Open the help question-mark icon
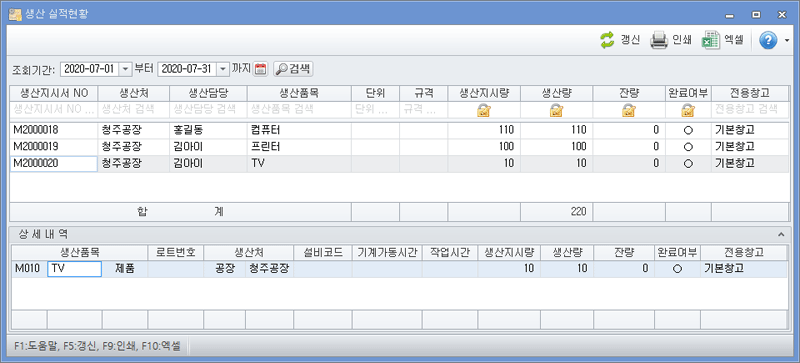The width and height of the screenshot is (800, 363). coord(768,40)
